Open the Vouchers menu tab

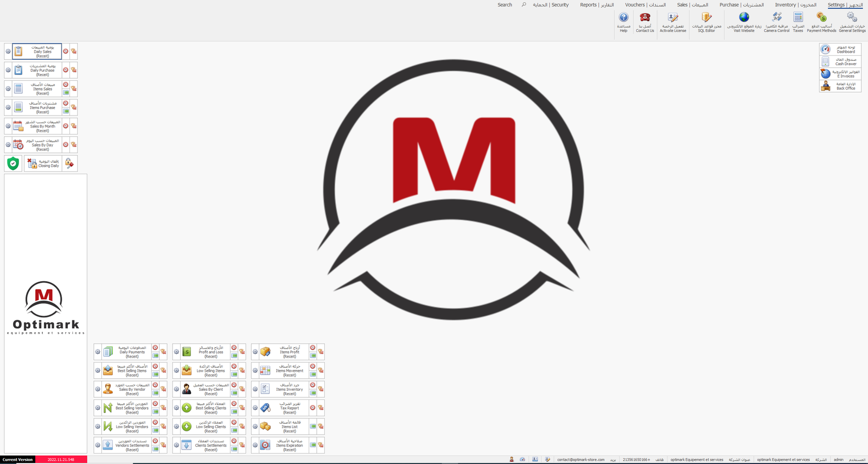coord(645,5)
